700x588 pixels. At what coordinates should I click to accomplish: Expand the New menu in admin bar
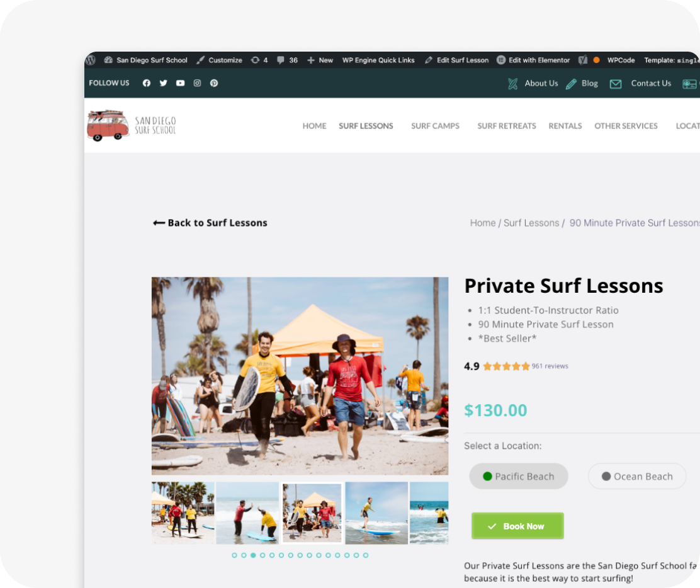[320, 60]
